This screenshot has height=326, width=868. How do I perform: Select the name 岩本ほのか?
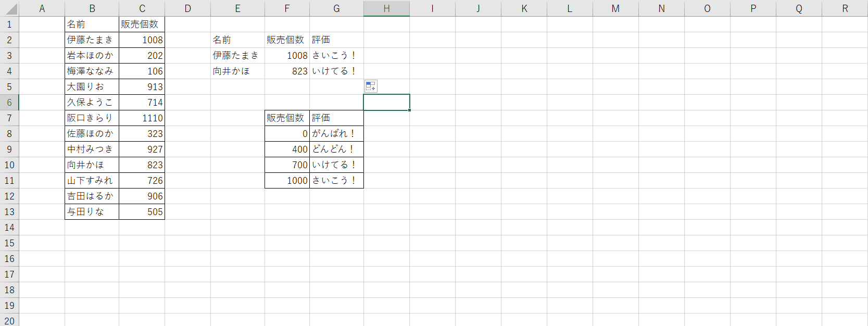[x=92, y=56]
